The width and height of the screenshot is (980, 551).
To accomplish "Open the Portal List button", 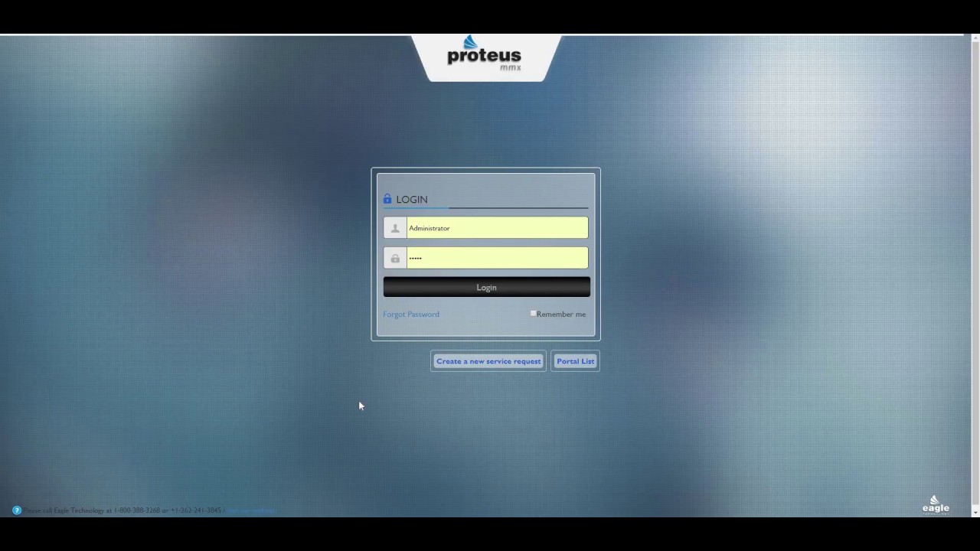I will (x=575, y=361).
